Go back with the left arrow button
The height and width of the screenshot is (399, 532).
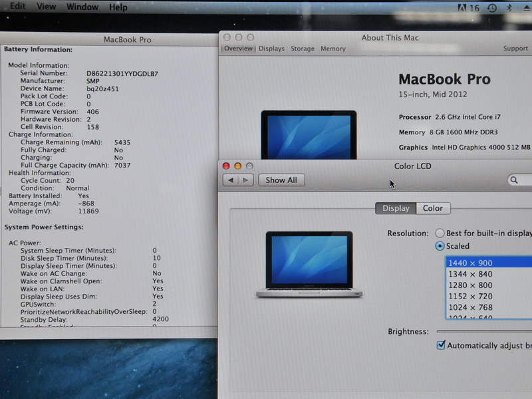click(x=231, y=180)
